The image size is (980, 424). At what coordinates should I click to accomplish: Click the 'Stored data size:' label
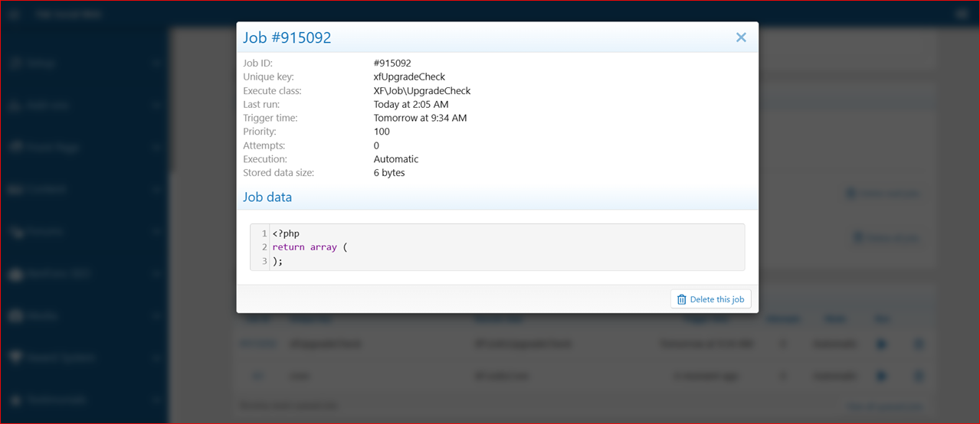point(279,174)
